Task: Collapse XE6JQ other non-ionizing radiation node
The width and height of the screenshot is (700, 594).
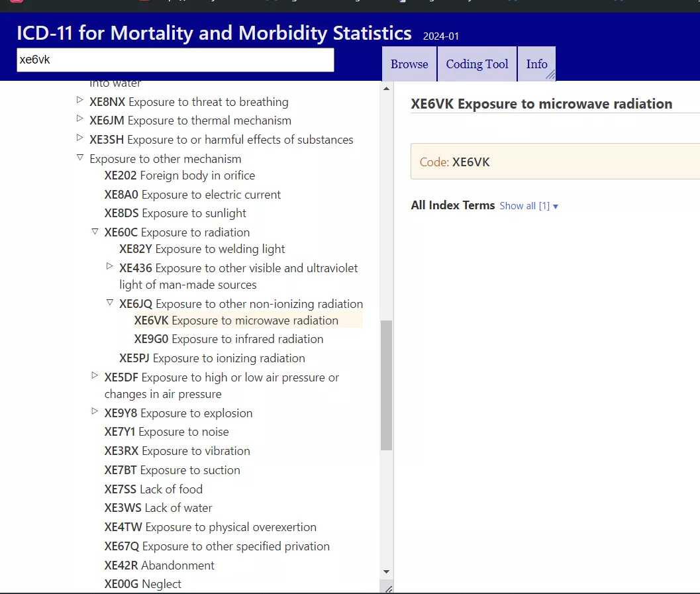Action: pyautogui.click(x=110, y=303)
